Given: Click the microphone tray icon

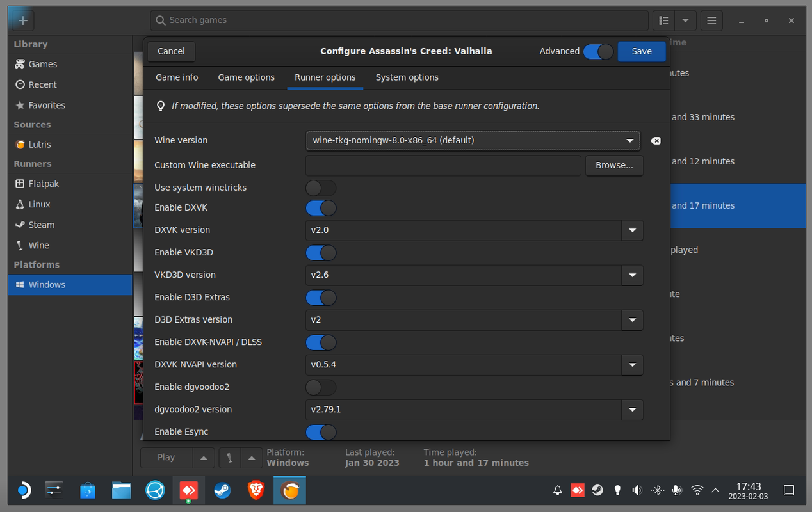Looking at the screenshot, I should coord(677,491).
